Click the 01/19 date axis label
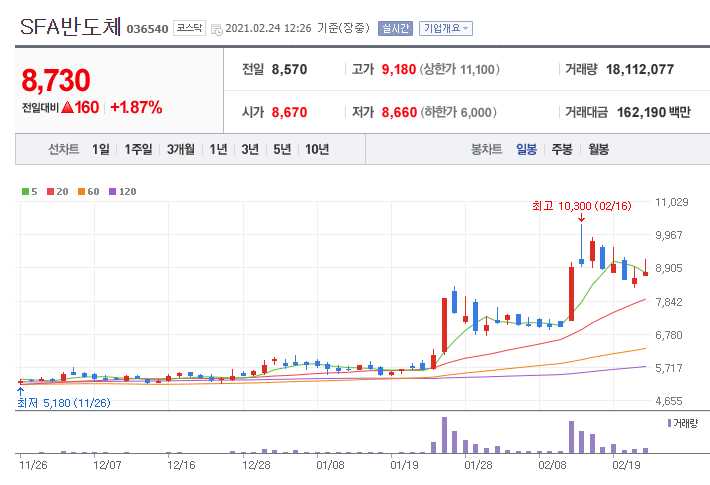Image resolution: width=710 pixels, height=485 pixels. (404, 465)
